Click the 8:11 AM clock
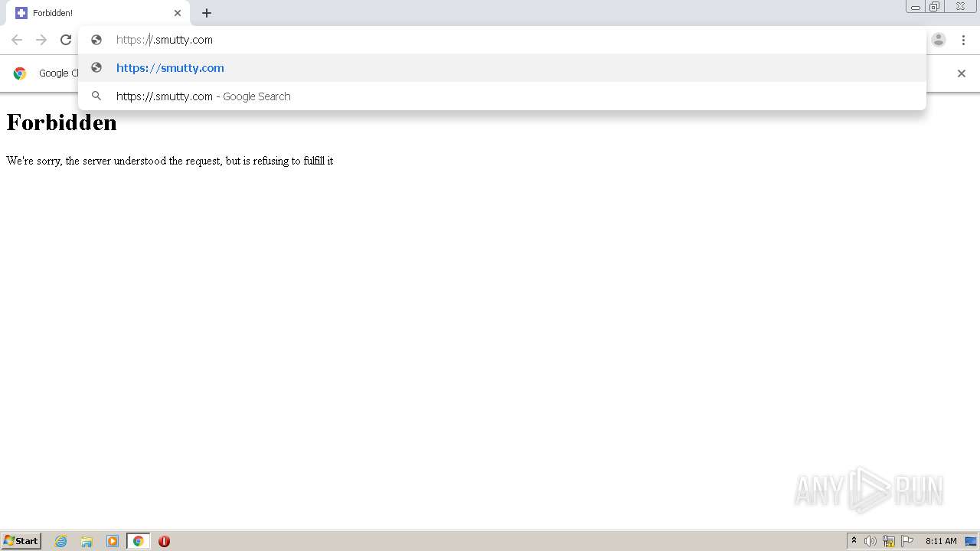Viewport: 980px width, 551px height. coord(941,541)
